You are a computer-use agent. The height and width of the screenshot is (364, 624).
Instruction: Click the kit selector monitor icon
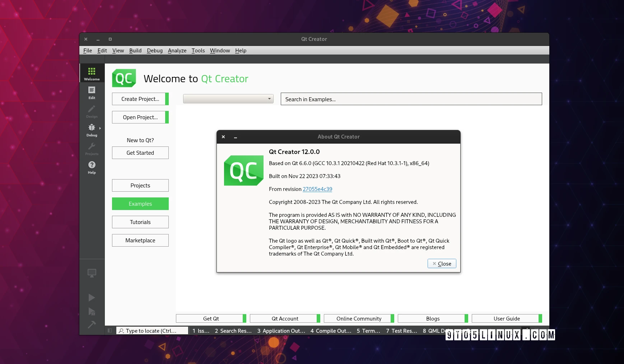pos(92,273)
